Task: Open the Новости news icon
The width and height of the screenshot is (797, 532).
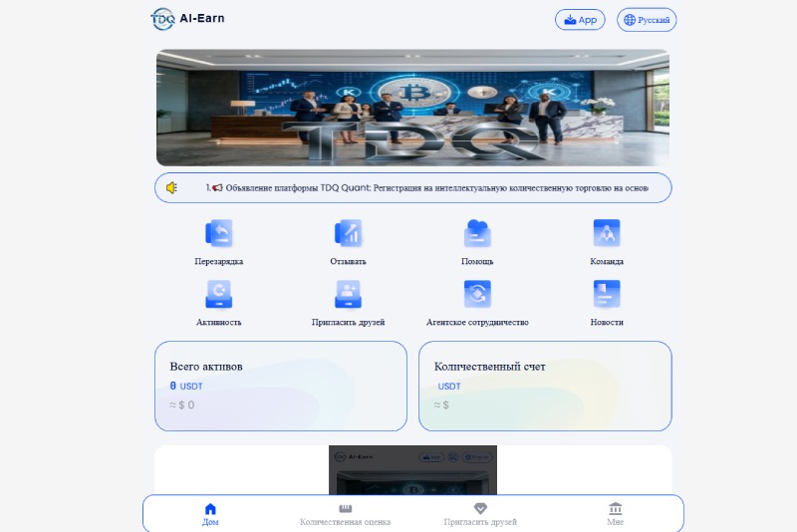Action: pos(607,294)
